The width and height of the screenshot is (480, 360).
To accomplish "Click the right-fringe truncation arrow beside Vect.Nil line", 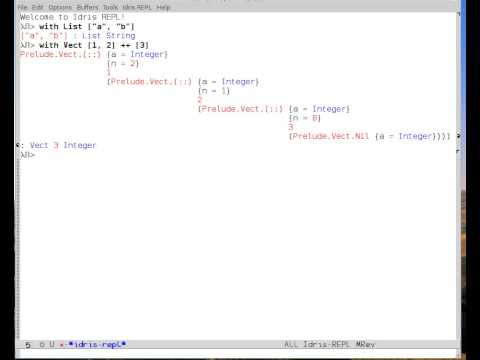I will (459, 136).
